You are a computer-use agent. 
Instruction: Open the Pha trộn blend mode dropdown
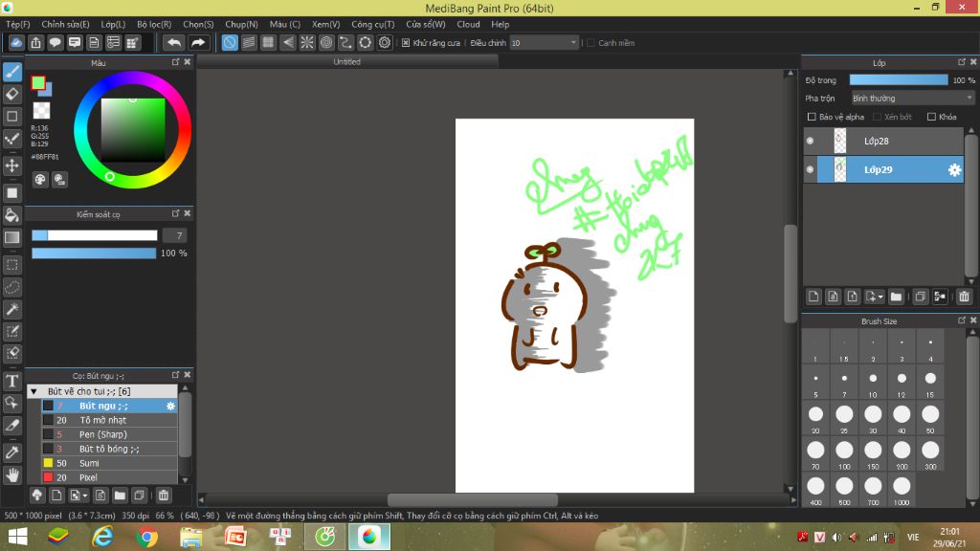tap(912, 99)
